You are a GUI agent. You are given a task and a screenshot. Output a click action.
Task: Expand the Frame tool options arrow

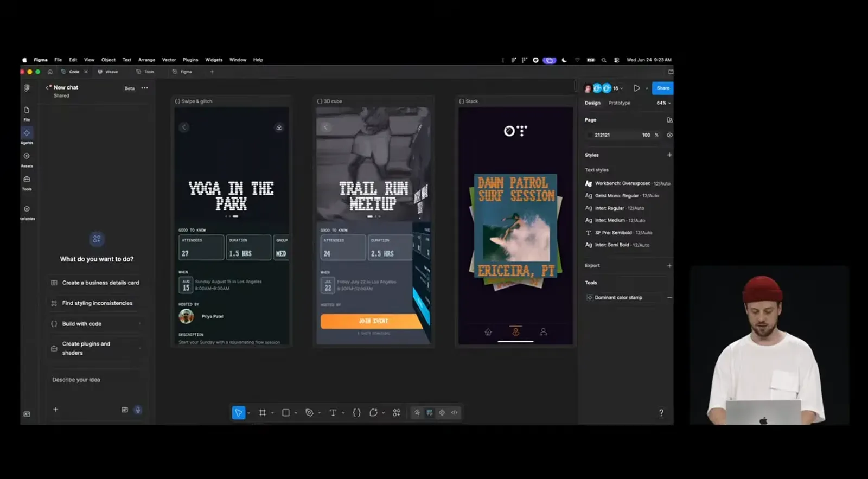[272, 413]
